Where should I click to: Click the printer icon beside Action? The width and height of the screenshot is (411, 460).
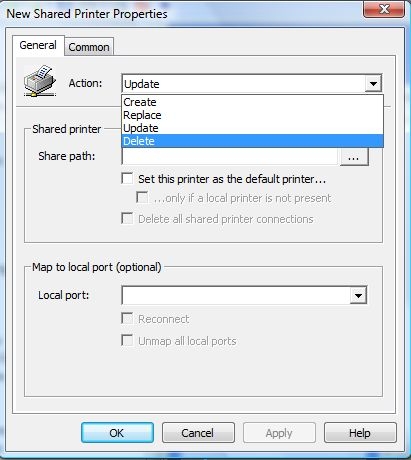pyautogui.click(x=40, y=81)
